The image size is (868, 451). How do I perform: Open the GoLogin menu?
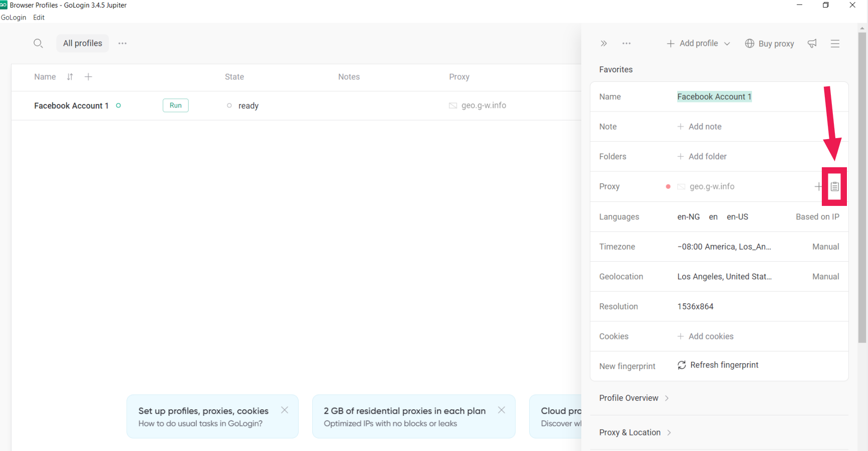click(x=14, y=18)
